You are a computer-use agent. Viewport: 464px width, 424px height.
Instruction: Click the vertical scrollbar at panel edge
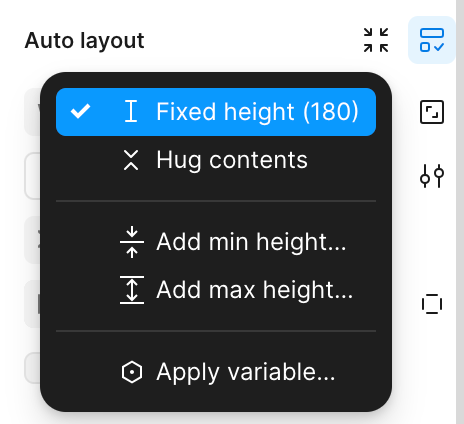(460, 212)
